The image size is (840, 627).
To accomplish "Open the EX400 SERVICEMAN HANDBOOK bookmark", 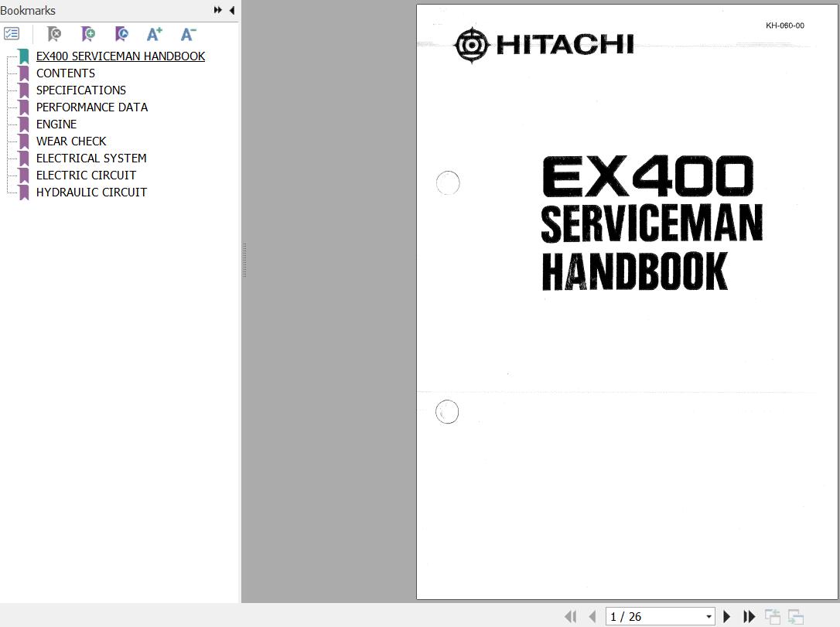I will (121, 56).
